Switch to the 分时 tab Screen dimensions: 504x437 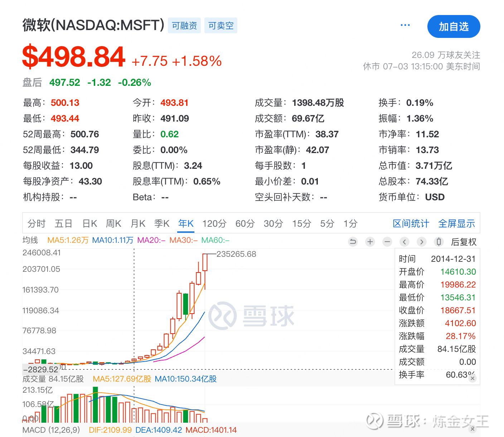(37, 224)
